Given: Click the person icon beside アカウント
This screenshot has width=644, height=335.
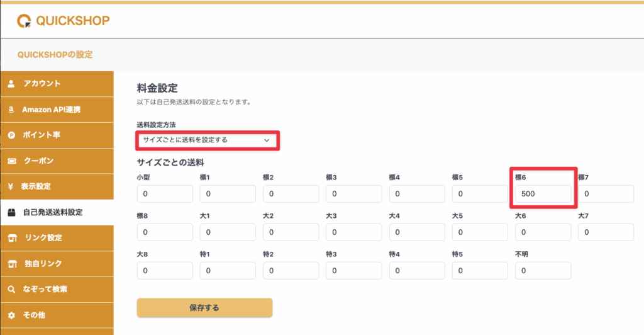Looking at the screenshot, I should pyautogui.click(x=11, y=84).
